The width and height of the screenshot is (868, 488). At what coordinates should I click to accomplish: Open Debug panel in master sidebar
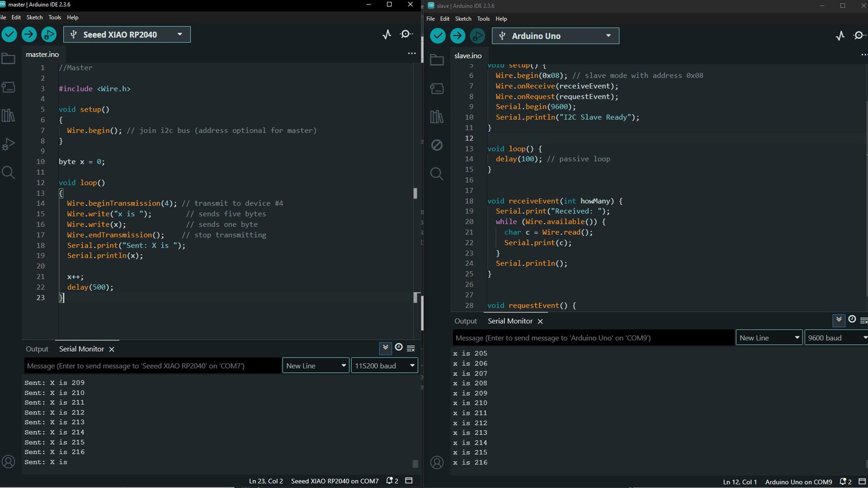pyautogui.click(x=8, y=144)
